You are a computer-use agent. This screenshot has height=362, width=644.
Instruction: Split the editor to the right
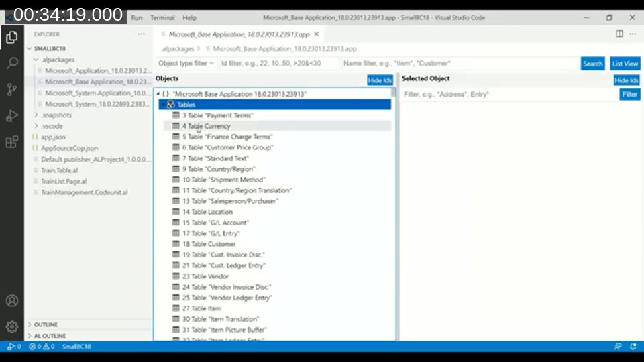pos(619,34)
